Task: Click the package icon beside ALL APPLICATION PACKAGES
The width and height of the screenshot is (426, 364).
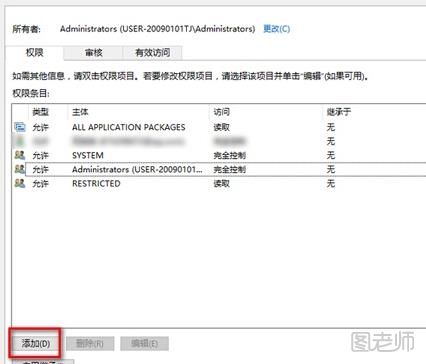Action: coord(20,127)
